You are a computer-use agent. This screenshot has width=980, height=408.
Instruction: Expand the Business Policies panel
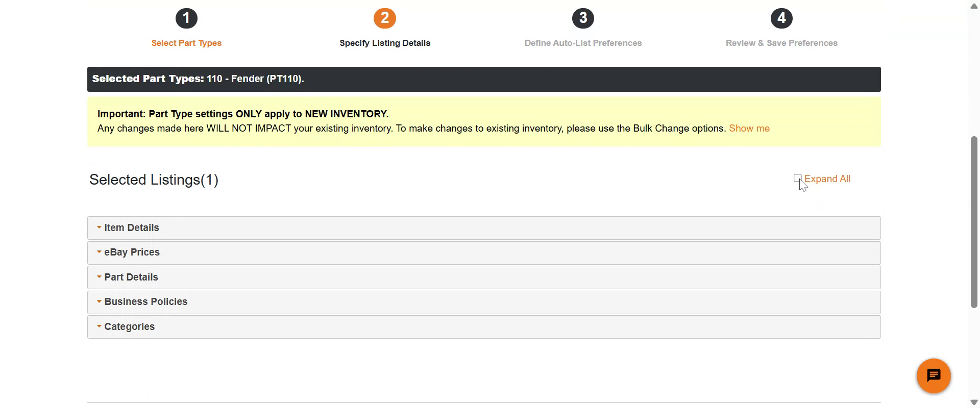tap(145, 302)
